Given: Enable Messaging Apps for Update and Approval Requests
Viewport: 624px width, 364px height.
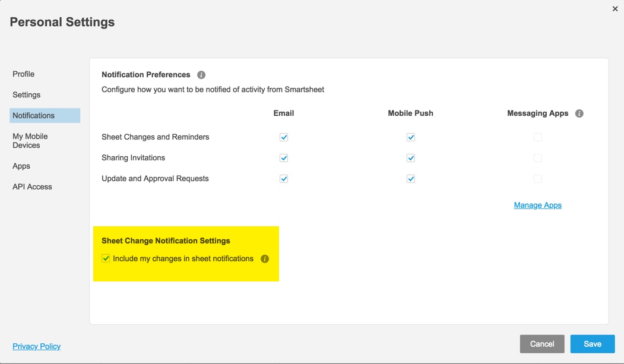Looking at the screenshot, I should click(x=537, y=178).
